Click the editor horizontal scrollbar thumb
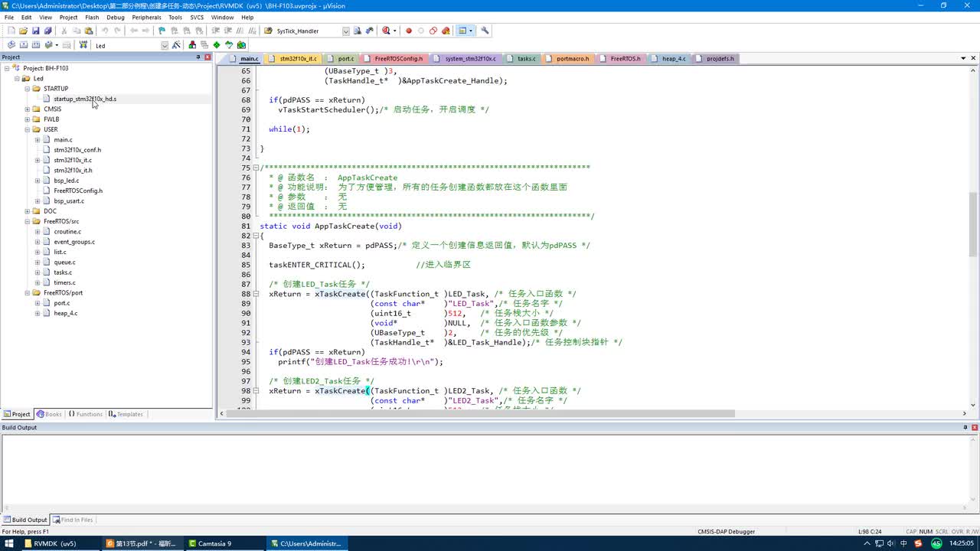980x551 pixels. point(482,414)
